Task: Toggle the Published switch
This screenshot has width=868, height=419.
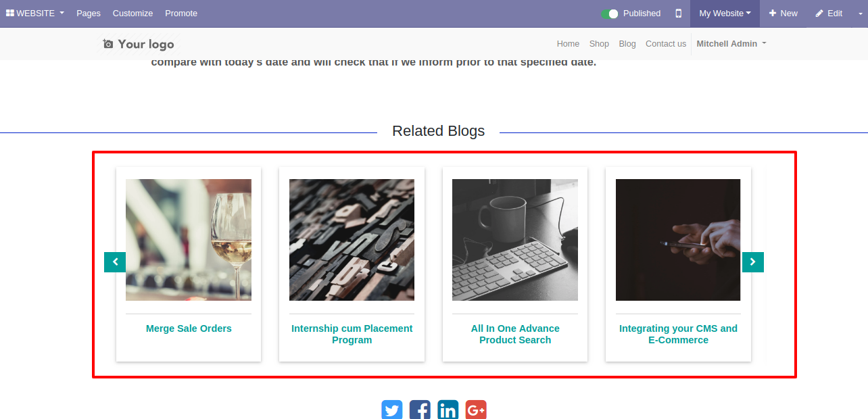Action: (610, 14)
